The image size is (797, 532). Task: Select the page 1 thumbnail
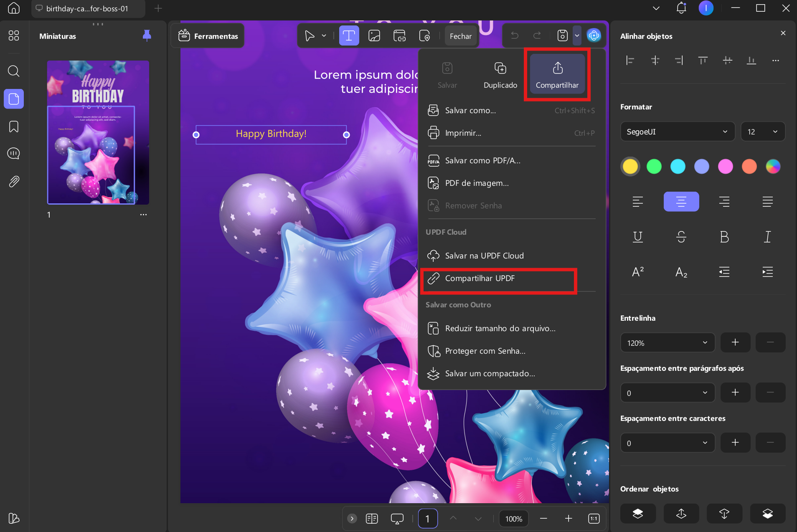click(98, 132)
